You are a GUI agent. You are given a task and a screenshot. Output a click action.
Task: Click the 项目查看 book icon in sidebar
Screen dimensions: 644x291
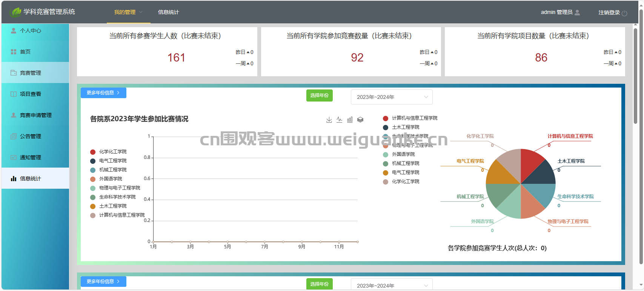point(14,94)
